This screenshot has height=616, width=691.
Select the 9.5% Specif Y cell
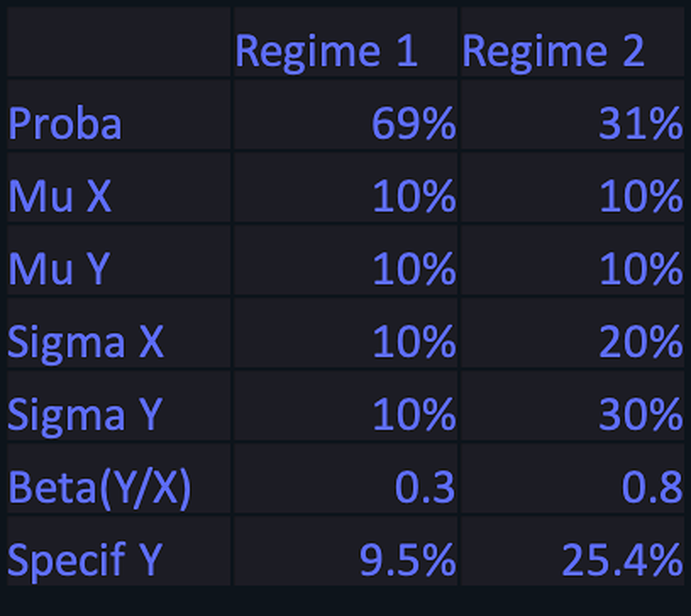pos(345,552)
